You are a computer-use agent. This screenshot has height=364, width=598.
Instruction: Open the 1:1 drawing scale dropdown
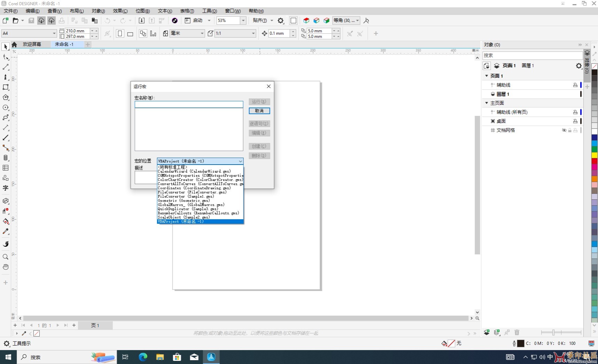(253, 33)
